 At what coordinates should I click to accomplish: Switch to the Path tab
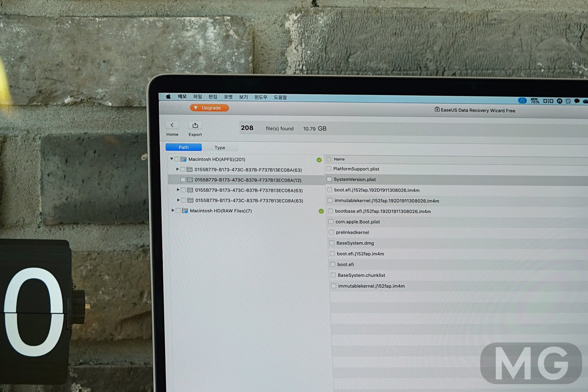[x=184, y=147]
